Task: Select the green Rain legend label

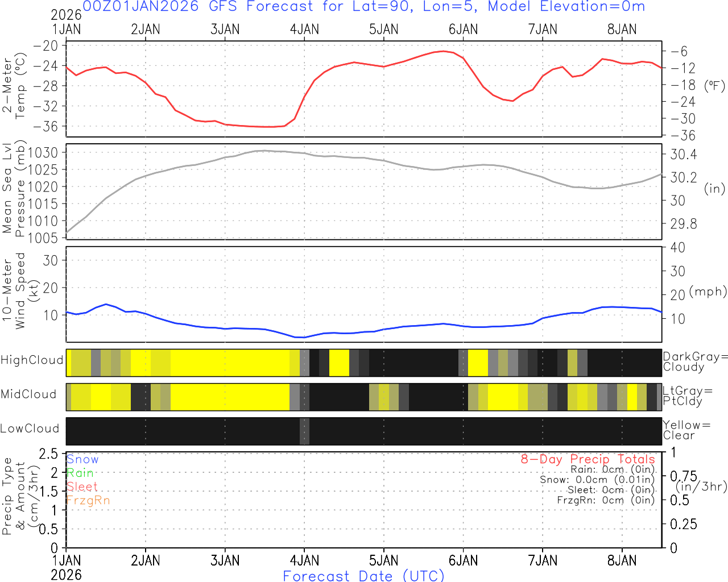Action: tap(80, 473)
